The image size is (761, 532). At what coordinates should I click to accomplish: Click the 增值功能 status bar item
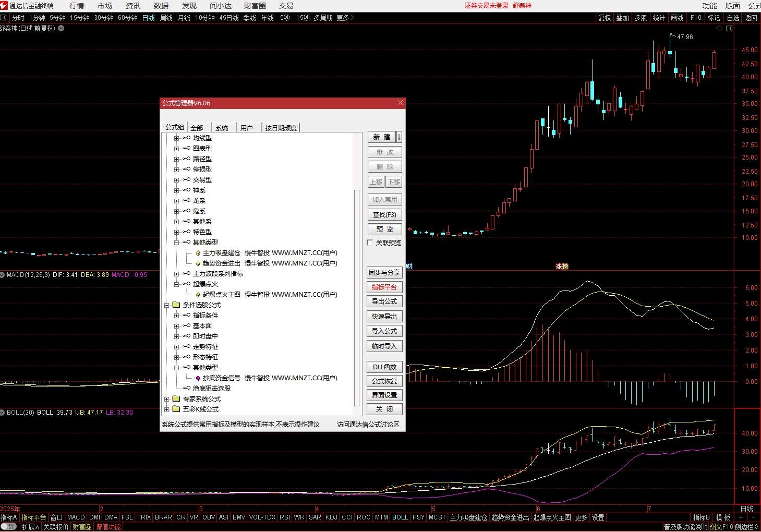coord(108,527)
